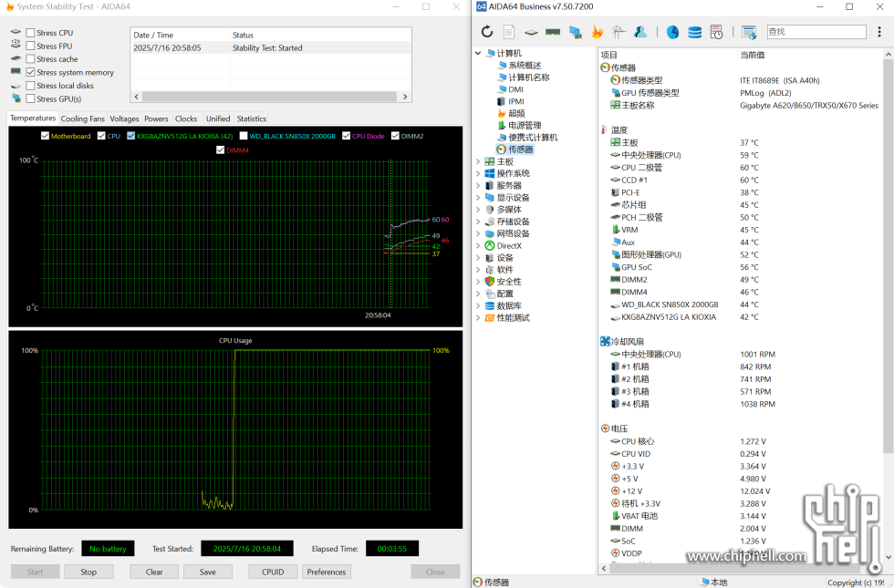The width and height of the screenshot is (894, 588).
Task: Enable the Stress cache checkbox
Action: (31, 59)
